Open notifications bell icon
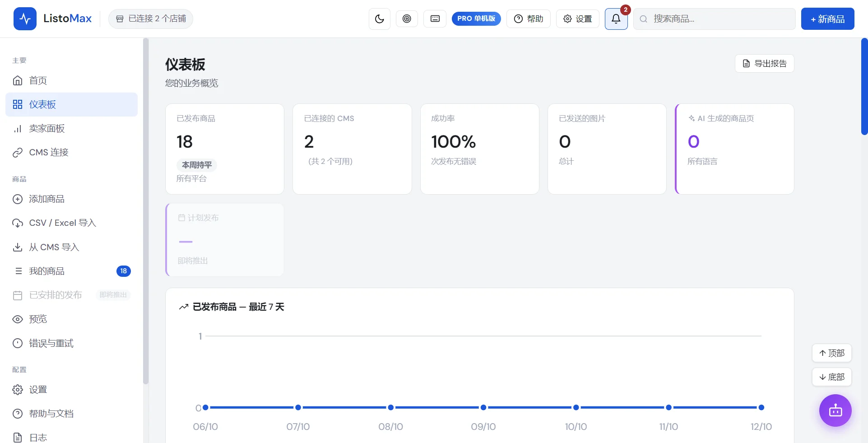 pos(616,19)
